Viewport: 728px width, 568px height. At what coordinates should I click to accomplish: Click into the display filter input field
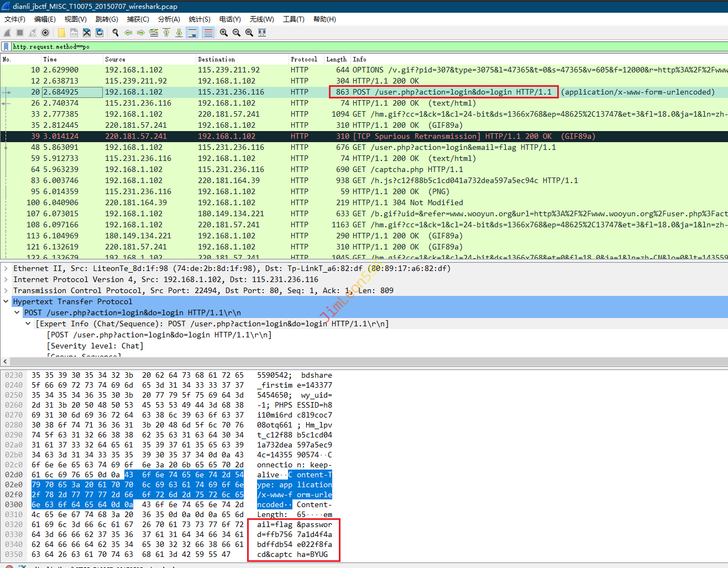click(x=332, y=46)
